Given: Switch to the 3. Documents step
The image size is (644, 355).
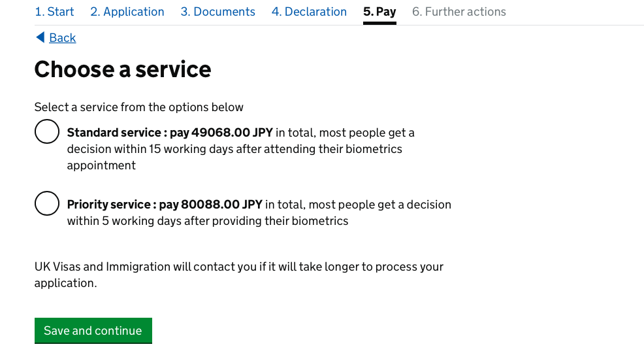Looking at the screenshot, I should tap(217, 12).
